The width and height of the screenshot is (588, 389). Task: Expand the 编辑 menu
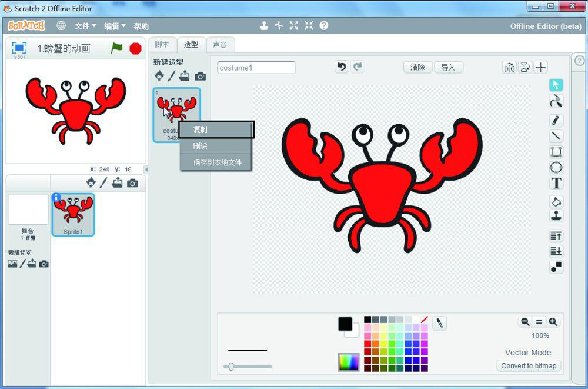coord(115,26)
